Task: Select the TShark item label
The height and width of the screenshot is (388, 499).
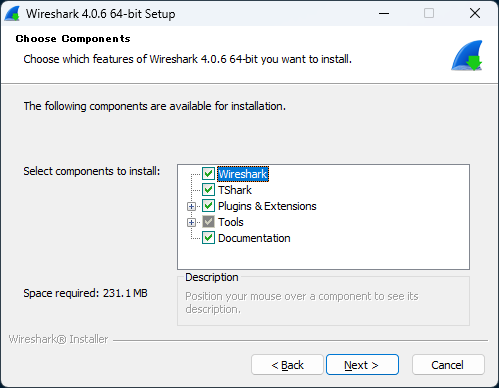Action: (x=235, y=190)
